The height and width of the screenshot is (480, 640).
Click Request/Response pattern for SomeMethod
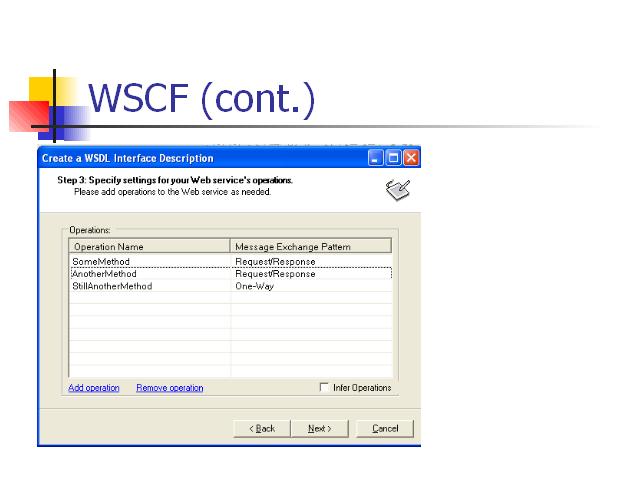[x=276, y=261]
